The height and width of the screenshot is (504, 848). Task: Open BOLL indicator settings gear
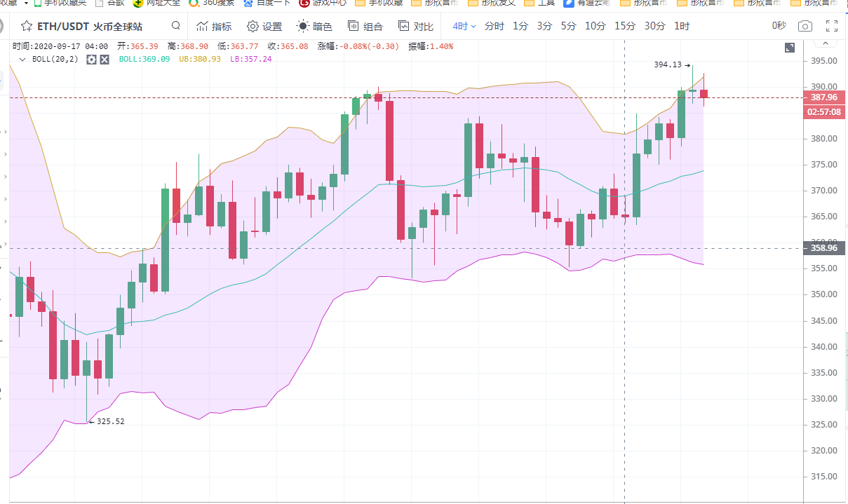(91, 60)
